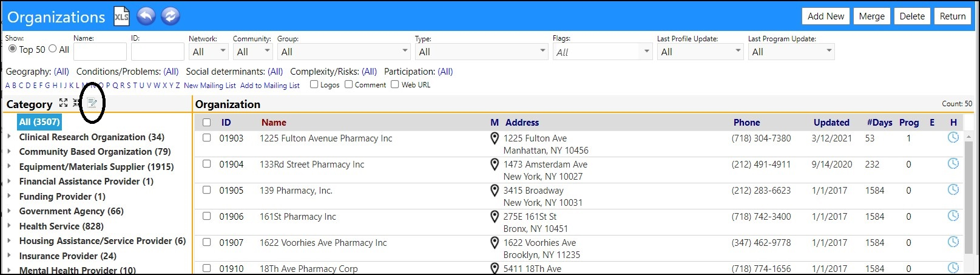Screen dimensions: 980x275
Task: View history clock for 133Rd Street Pharmacy
Action: pos(953,164)
